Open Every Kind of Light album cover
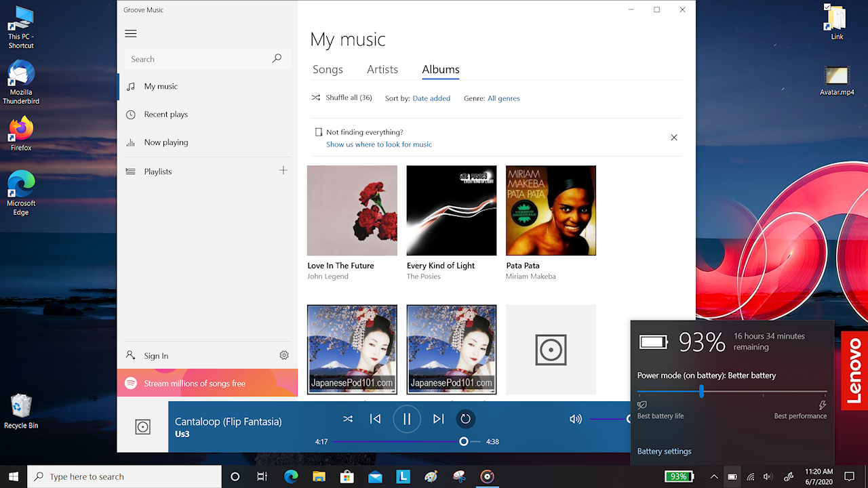This screenshot has height=488, width=868. click(x=452, y=211)
